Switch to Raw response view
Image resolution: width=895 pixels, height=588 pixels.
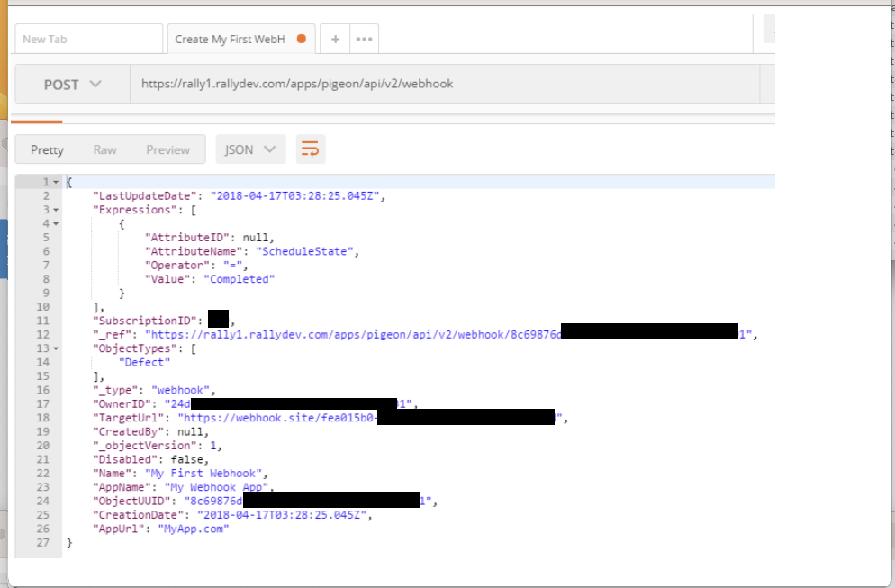pyautogui.click(x=105, y=149)
